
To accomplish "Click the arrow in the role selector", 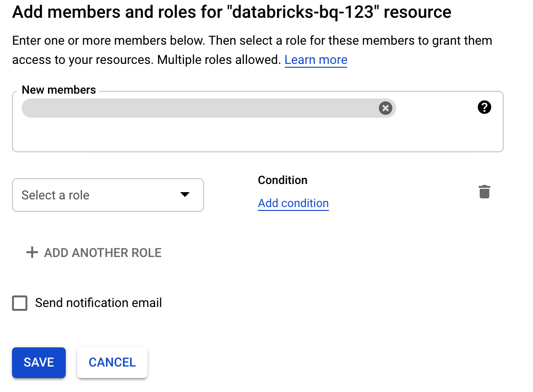I will pyautogui.click(x=185, y=195).
